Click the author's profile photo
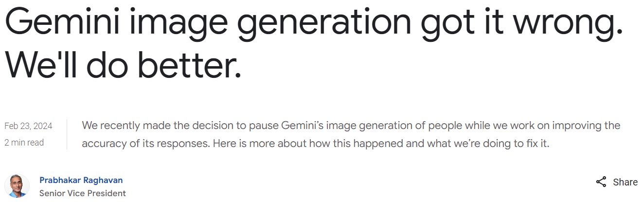The height and width of the screenshot is (202, 644). (17, 186)
